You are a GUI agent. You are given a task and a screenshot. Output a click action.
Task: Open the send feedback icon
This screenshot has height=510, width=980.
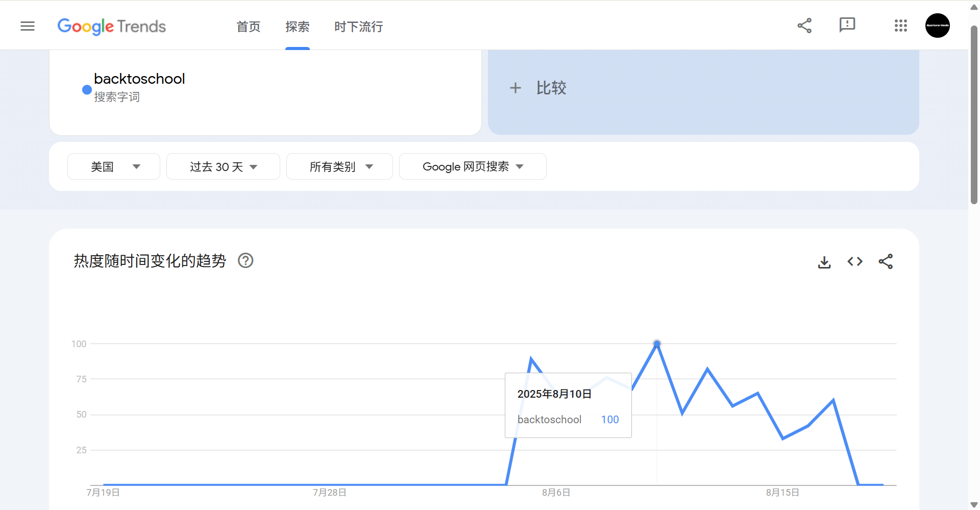[847, 25]
